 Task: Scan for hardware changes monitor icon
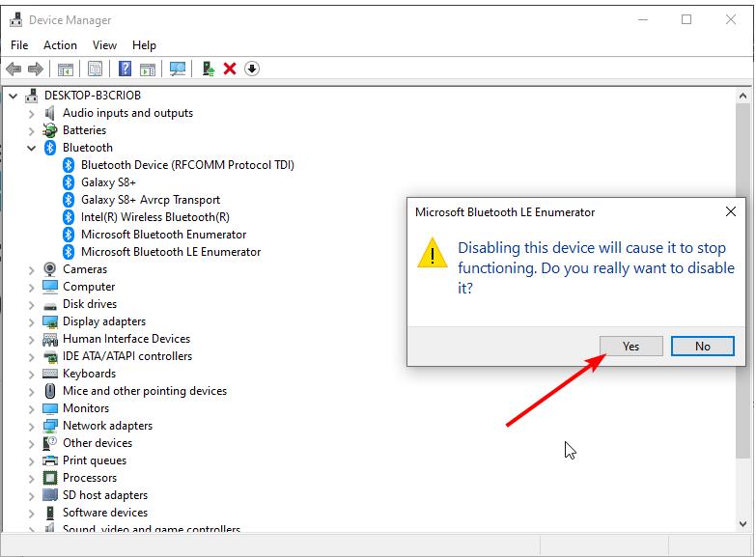tap(178, 69)
